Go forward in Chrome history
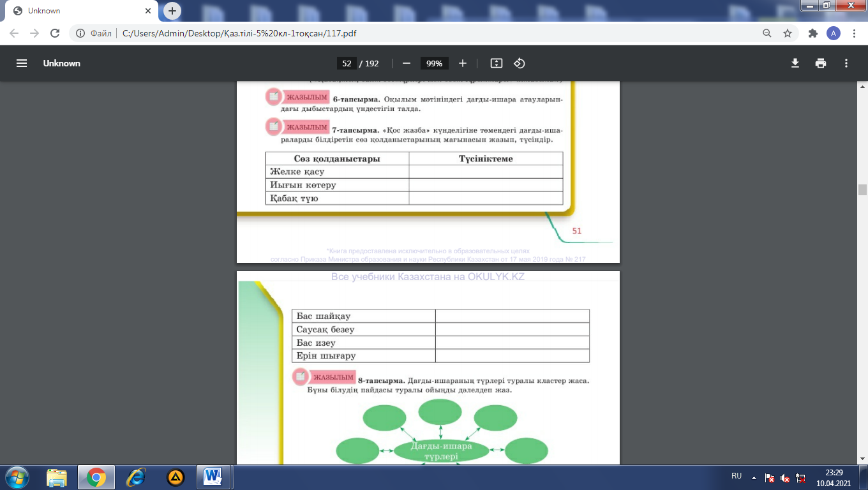 coord(34,33)
